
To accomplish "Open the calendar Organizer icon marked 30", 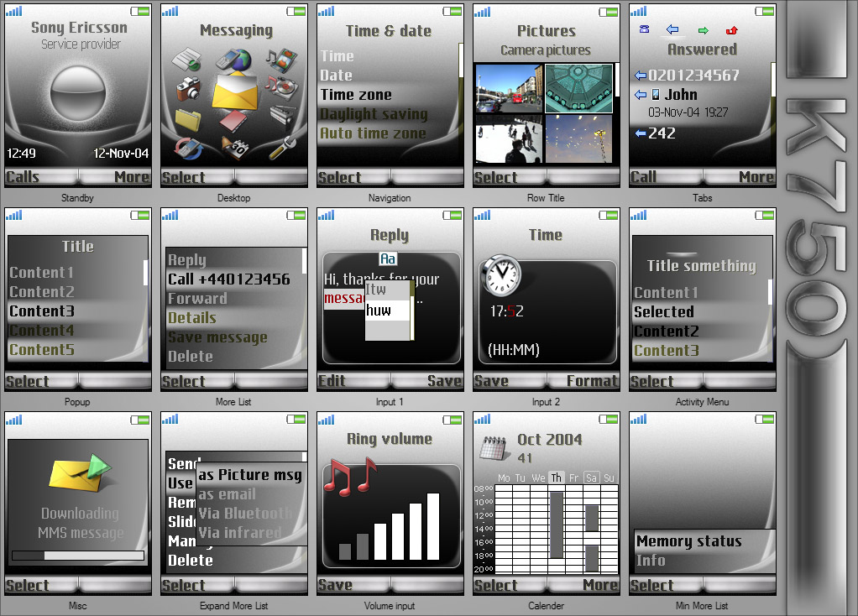I will 236,147.
